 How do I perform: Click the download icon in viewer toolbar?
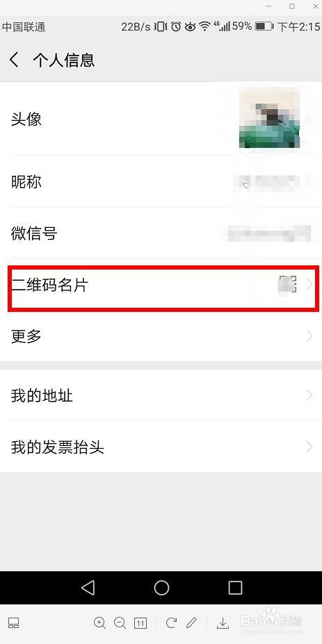[223, 623]
